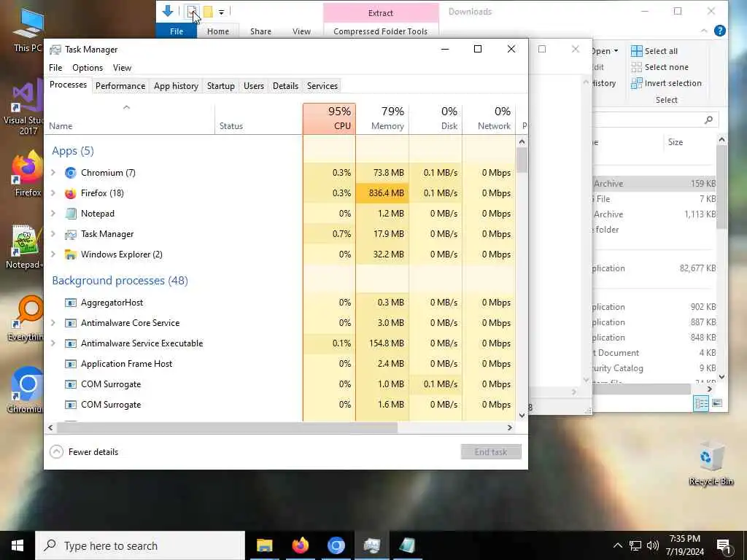
Task: Click the process list scroll down arrow
Action: point(522,415)
